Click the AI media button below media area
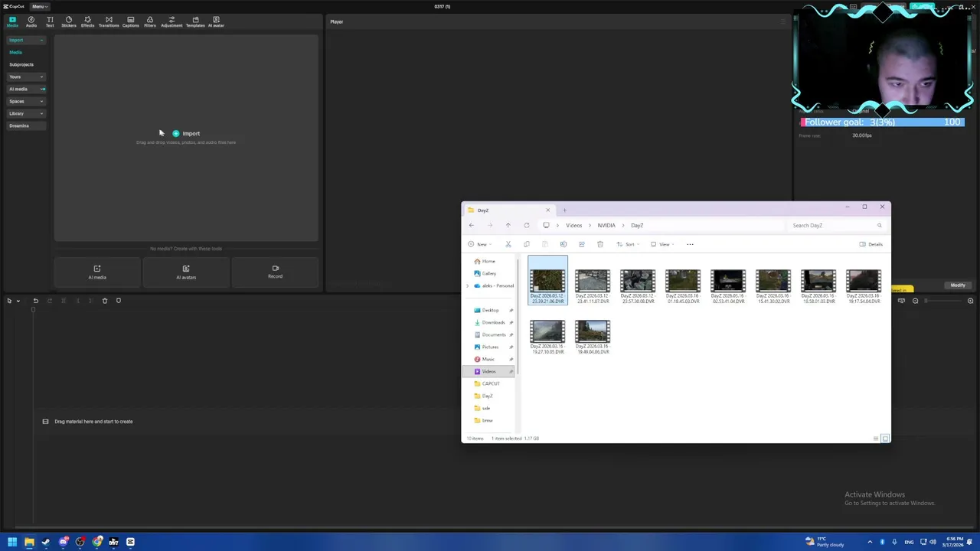Image resolution: width=980 pixels, height=551 pixels. pyautogui.click(x=97, y=272)
